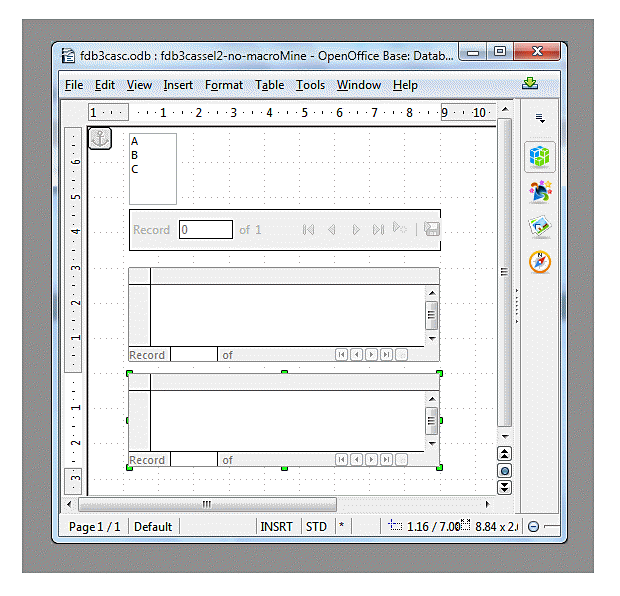Toggle the STD selection mode in status bar
Screen dimensions: 620x596
click(x=316, y=526)
